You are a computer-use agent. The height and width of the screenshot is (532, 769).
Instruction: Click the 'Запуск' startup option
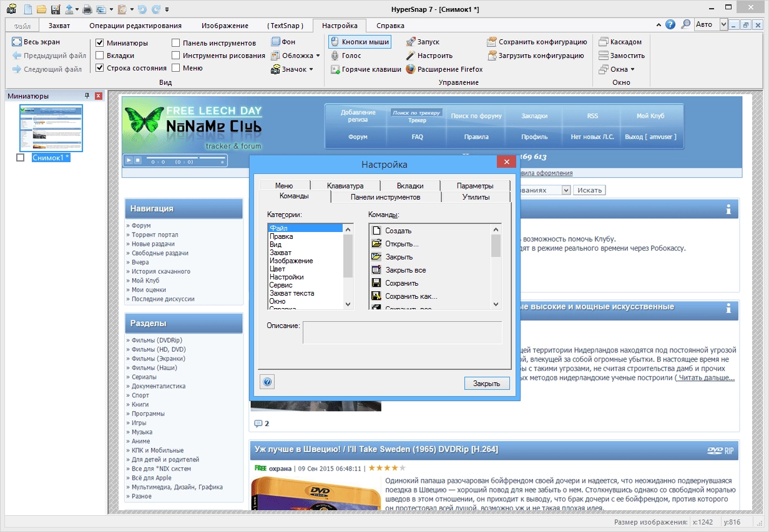pos(423,42)
